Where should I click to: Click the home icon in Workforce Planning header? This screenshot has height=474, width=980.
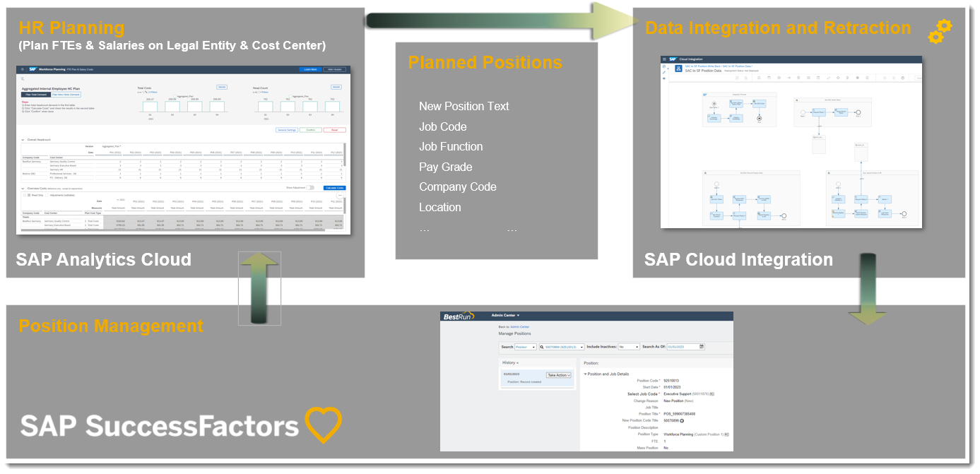coord(23,69)
